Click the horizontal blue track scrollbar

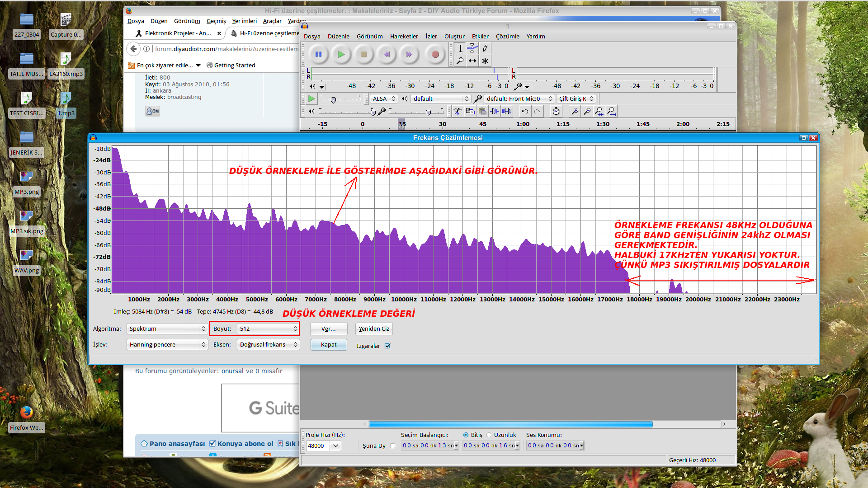510,424
